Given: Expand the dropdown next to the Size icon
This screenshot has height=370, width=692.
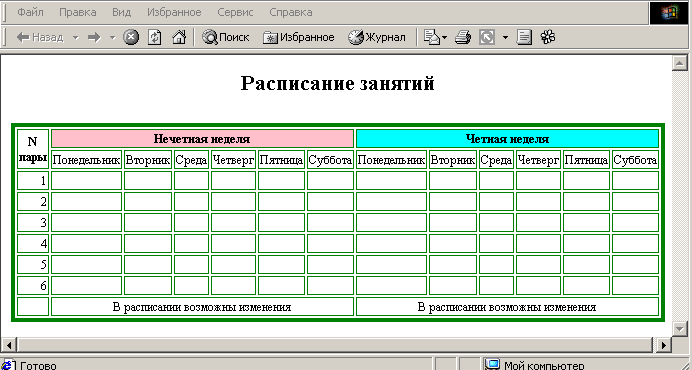Looking at the screenshot, I should (505, 38).
